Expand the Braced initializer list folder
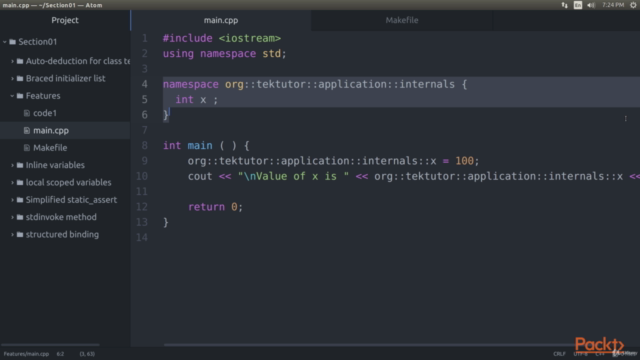The image size is (640, 360). (12, 78)
